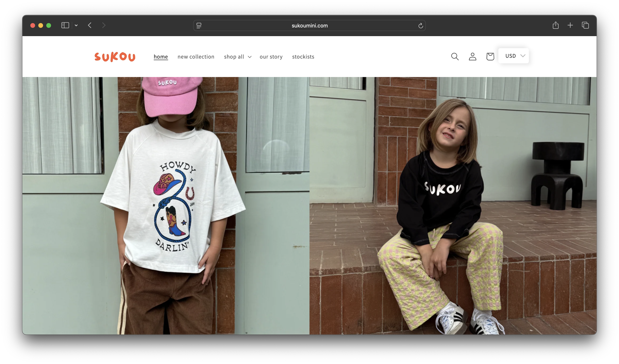The width and height of the screenshot is (619, 364).
Task: Expand the shop all menu
Action: (238, 57)
